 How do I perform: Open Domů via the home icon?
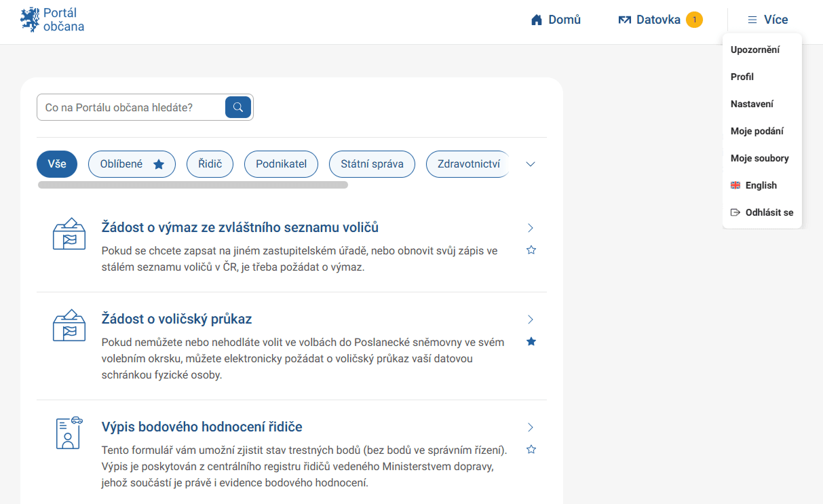[x=535, y=20]
